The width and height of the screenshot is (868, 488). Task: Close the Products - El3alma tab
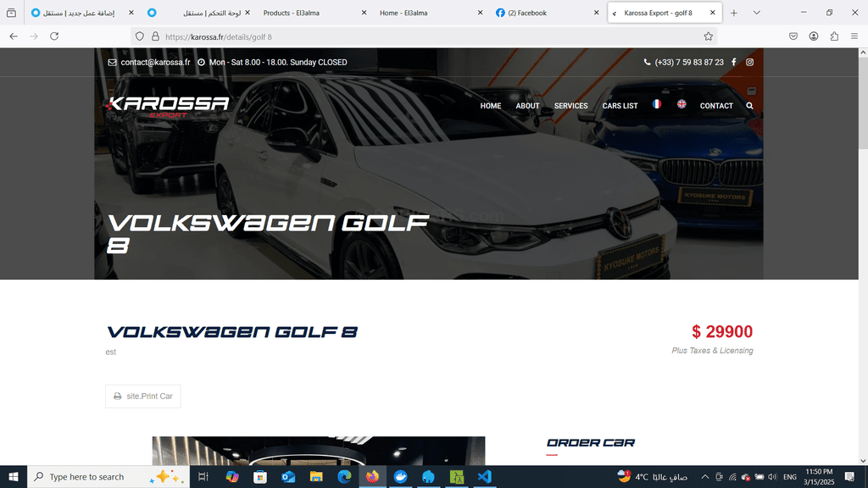pos(364,13)
